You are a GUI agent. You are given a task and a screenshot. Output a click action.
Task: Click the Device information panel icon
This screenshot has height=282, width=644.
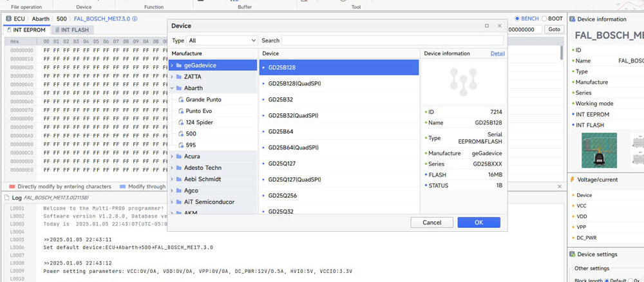click(x=572, y=19)
